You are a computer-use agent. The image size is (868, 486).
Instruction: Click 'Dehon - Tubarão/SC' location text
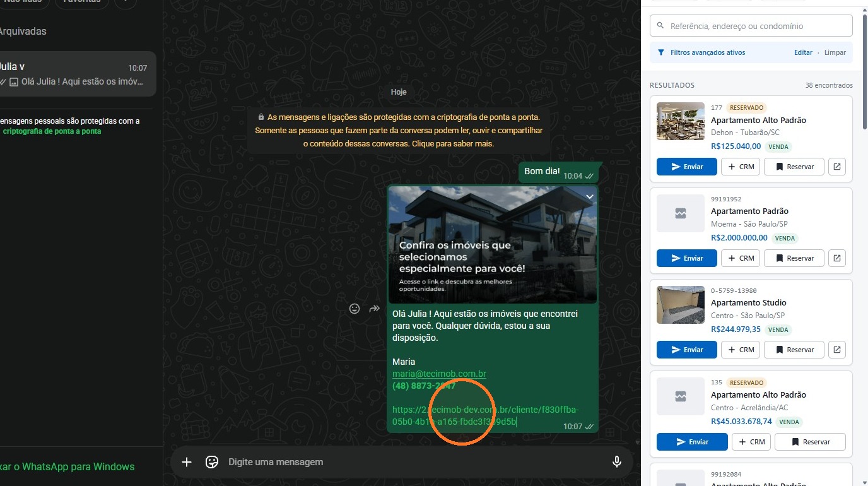coord(745,133)
